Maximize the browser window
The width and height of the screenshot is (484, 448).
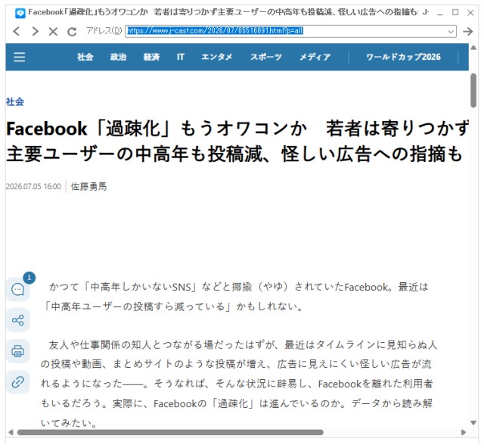coord(455,12)
